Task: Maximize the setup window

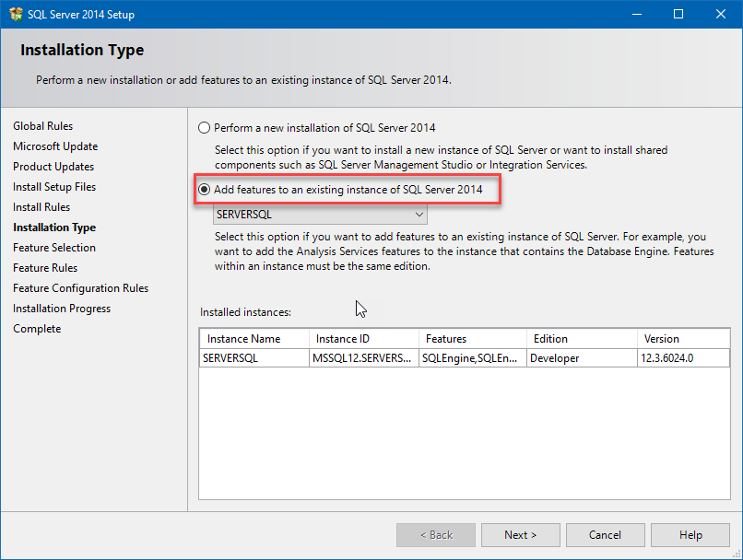Action: (x=678, y=14)
